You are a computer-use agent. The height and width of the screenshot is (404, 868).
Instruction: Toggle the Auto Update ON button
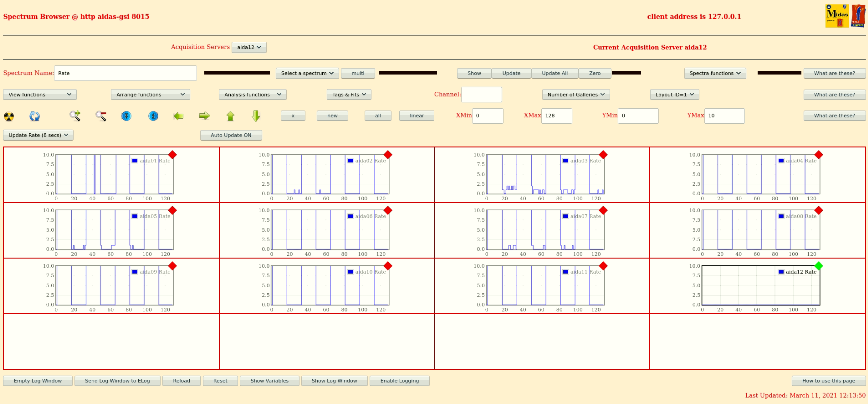[231, 135]
